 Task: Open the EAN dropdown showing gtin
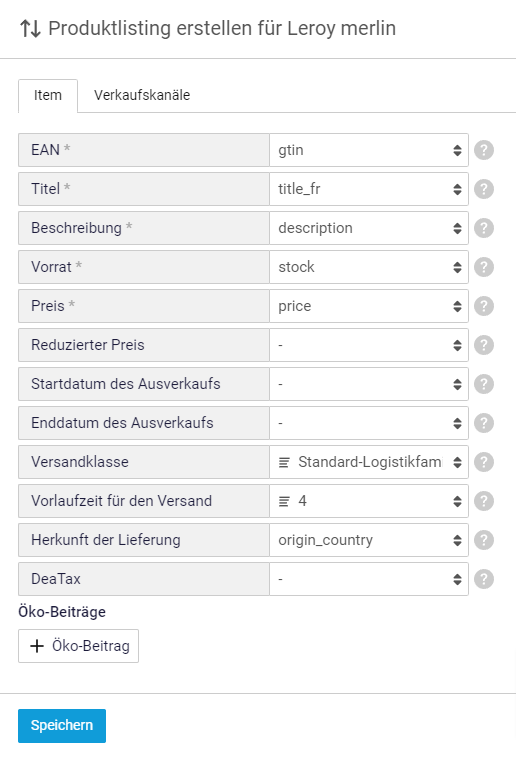pos(369,150)
